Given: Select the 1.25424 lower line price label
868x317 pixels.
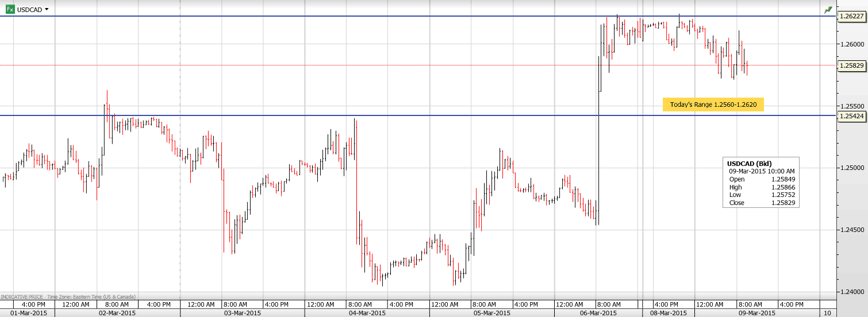Looking at the screenshot, I should [851, 116].
